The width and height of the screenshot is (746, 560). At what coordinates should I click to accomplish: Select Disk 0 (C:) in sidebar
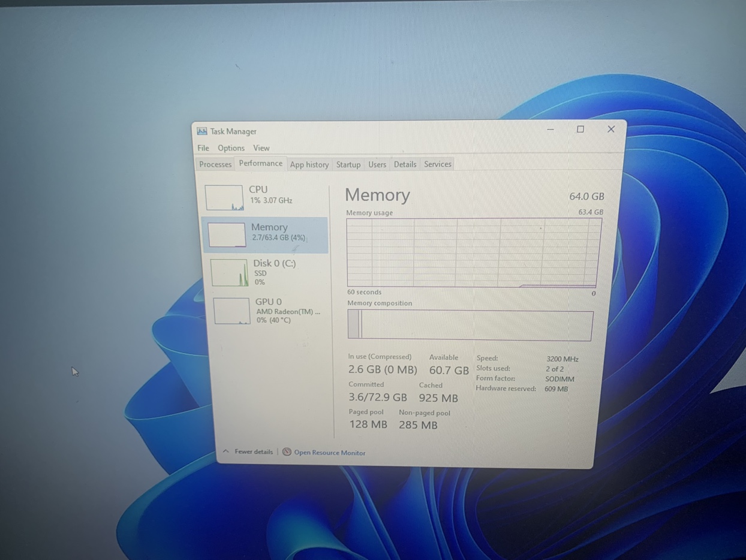coord(267,272)
